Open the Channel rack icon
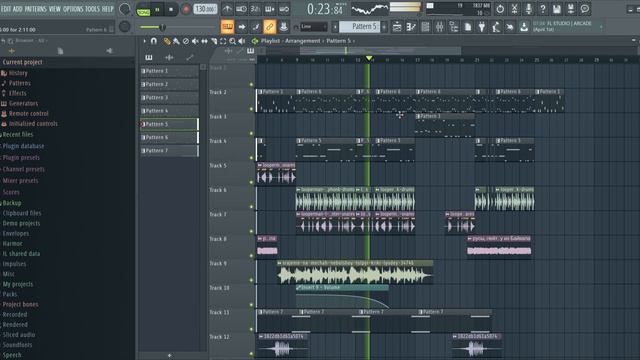The height and width of the screenshot is (360, 640). click(425, 27)
